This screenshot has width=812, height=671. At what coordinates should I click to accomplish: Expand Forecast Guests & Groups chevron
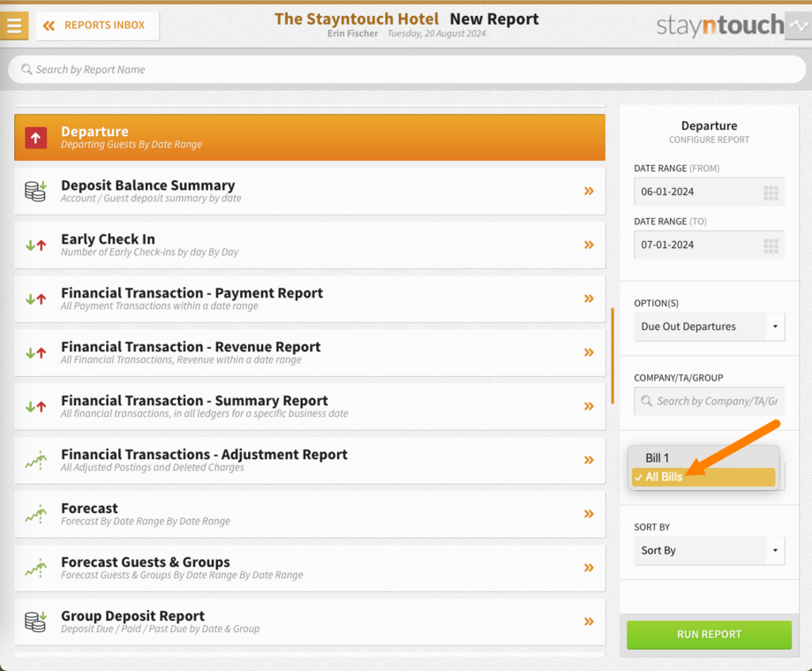[x=589, y=568]
